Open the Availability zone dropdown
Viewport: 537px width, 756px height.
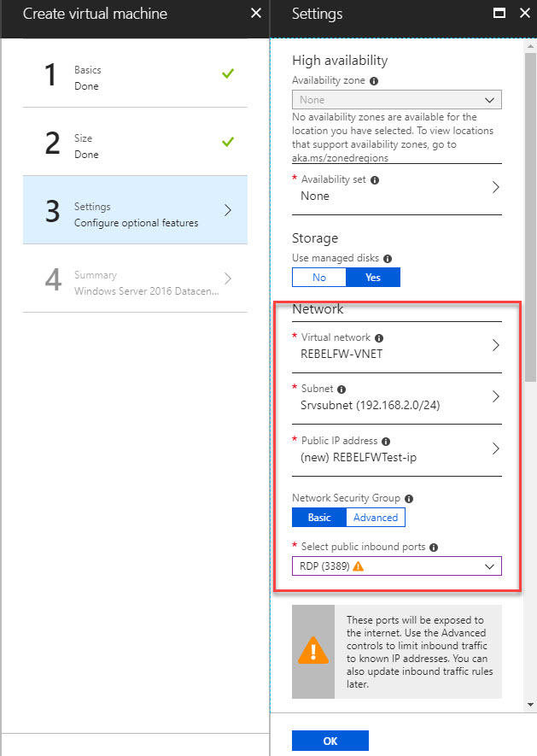pos(397,100)
